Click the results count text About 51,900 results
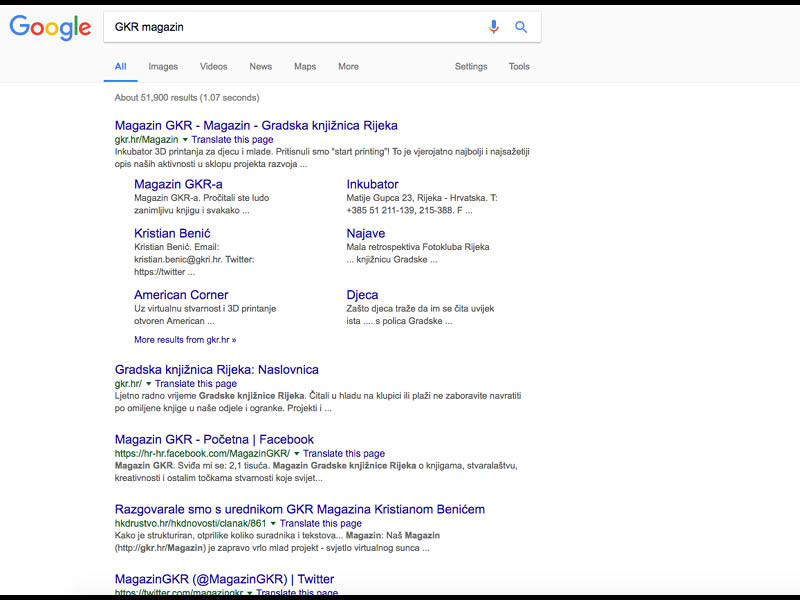This screenshot has width=800, height=600. click(187, 97)
